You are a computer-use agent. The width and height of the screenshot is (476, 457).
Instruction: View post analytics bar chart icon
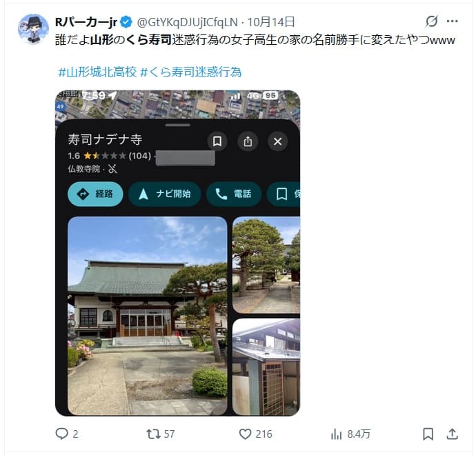[336, 434]
